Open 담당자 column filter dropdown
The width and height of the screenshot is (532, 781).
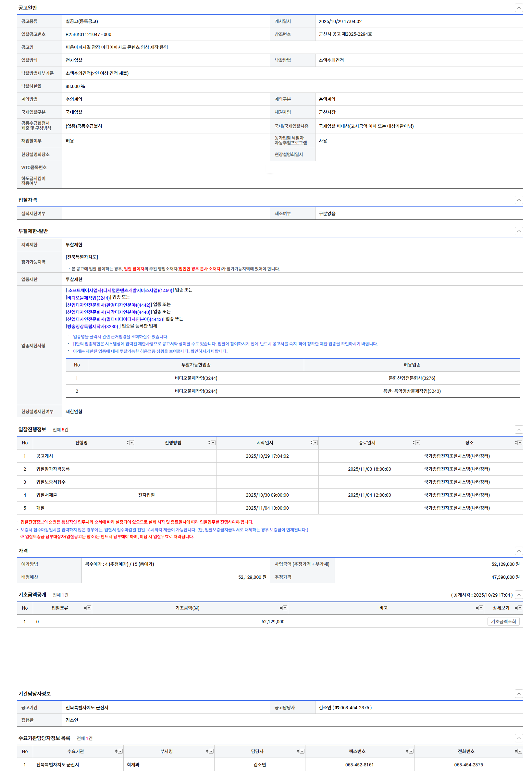[x=302, y=751]
